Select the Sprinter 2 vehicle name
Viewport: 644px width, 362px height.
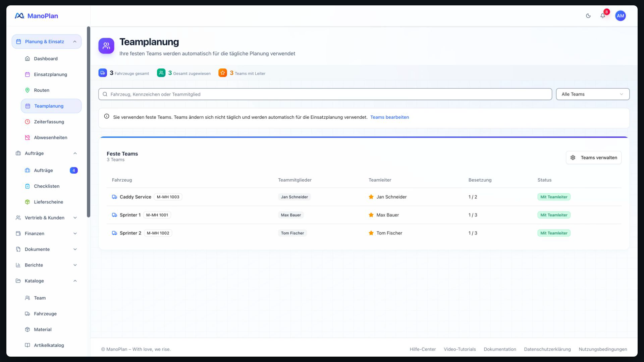click(130, 233)
